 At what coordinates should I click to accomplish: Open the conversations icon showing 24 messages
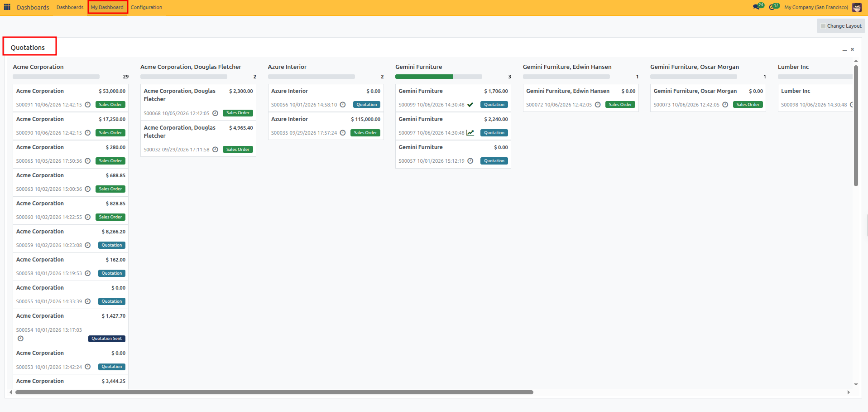tap(758, 7)
